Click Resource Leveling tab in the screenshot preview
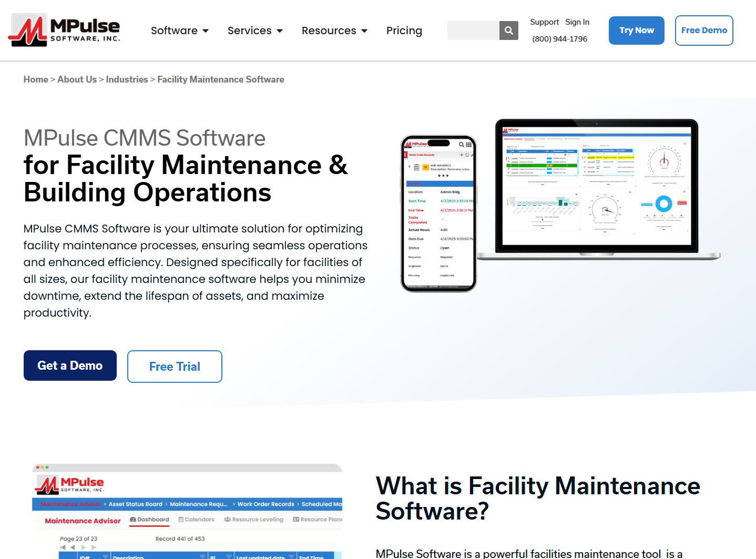The image size is (756, 559). [253, 520]
